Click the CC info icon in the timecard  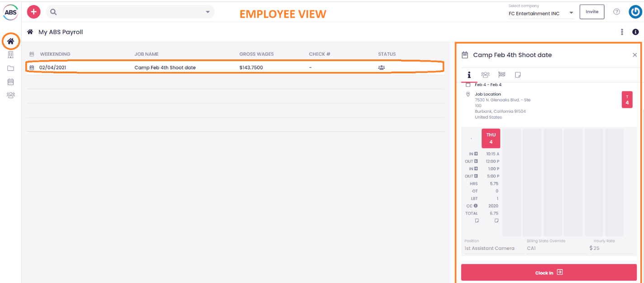pos(475,206)
